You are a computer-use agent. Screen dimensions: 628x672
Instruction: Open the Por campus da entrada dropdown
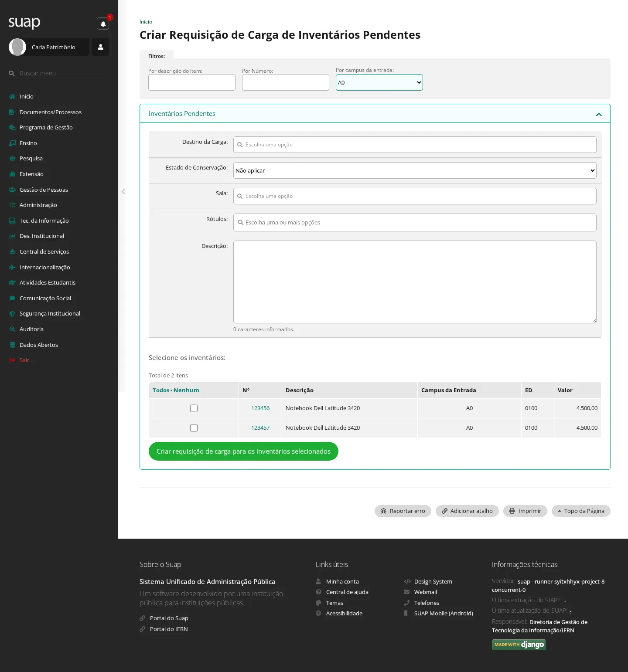[379, 82]
